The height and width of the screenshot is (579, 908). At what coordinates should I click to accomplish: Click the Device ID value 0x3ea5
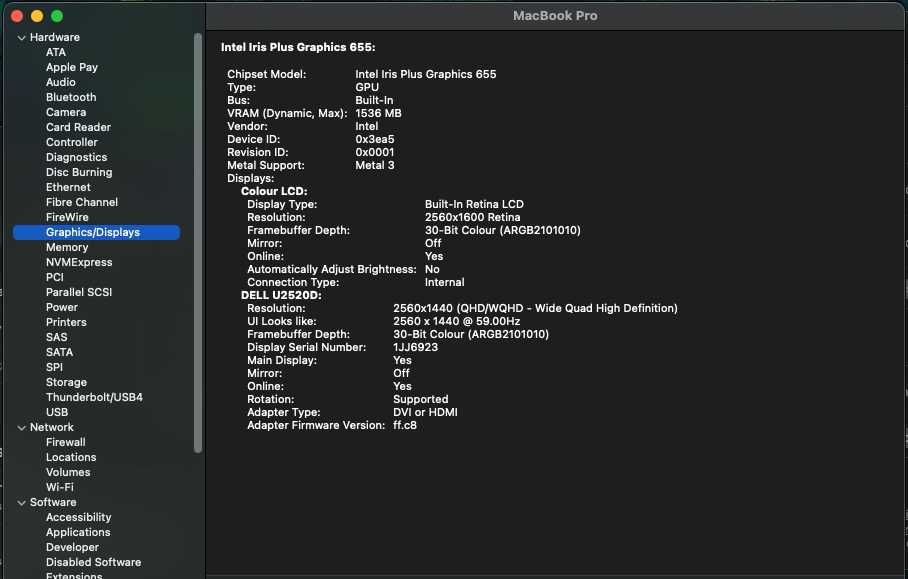375,140
